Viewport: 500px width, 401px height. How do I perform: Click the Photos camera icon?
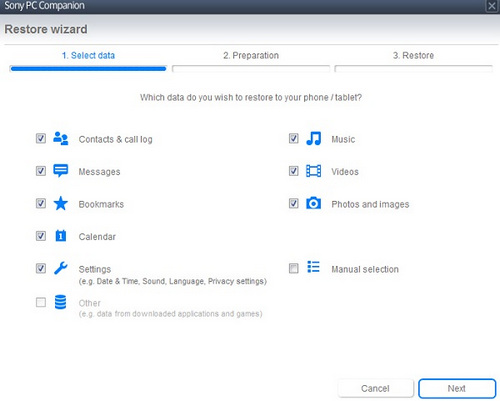(x=313, y=203)
